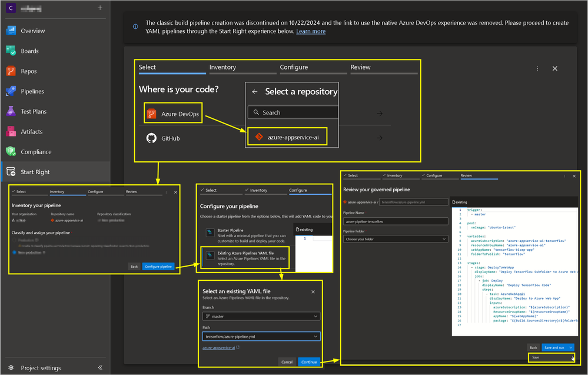Viewport: 588px width, 375px height.
Task: Click Back in the Review your governed pipeline panel
Action: coord(533,347)
